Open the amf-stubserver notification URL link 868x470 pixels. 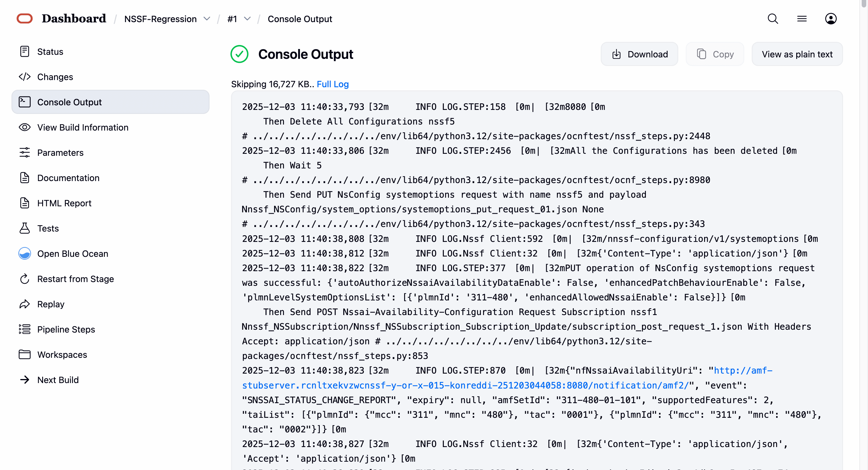coord(465,385)
